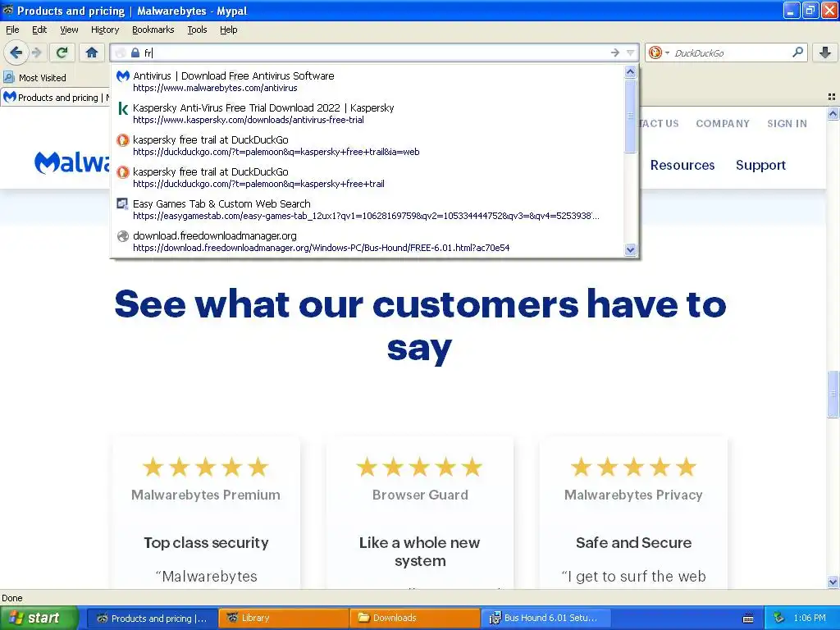840x630 pixels.
Task: Click the Go arrow in address bar
Action: [615, 52]
